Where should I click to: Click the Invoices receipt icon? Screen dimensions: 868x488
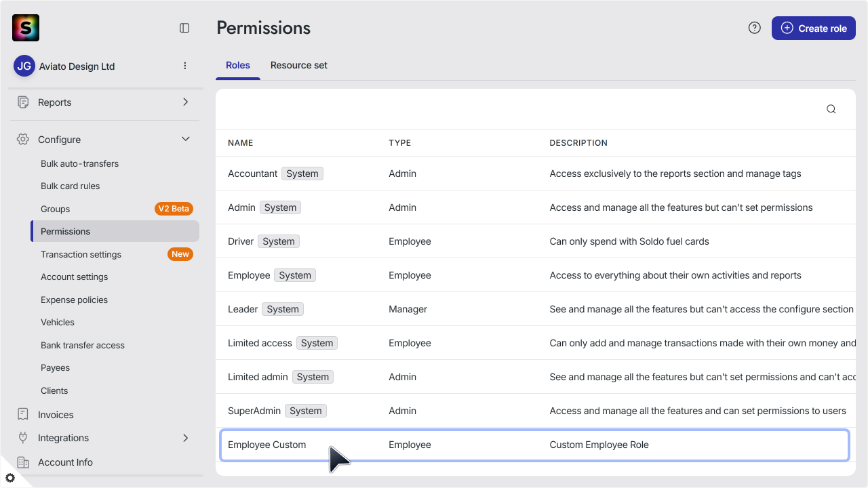23,414
